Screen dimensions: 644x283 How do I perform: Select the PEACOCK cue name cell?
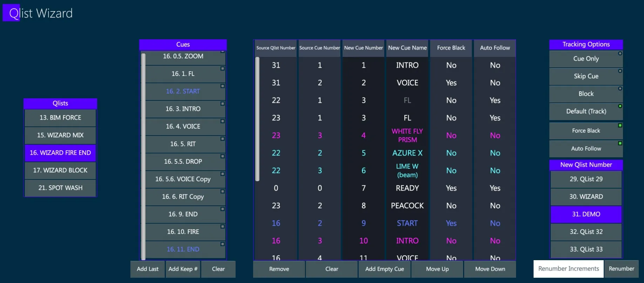point(407,206)
